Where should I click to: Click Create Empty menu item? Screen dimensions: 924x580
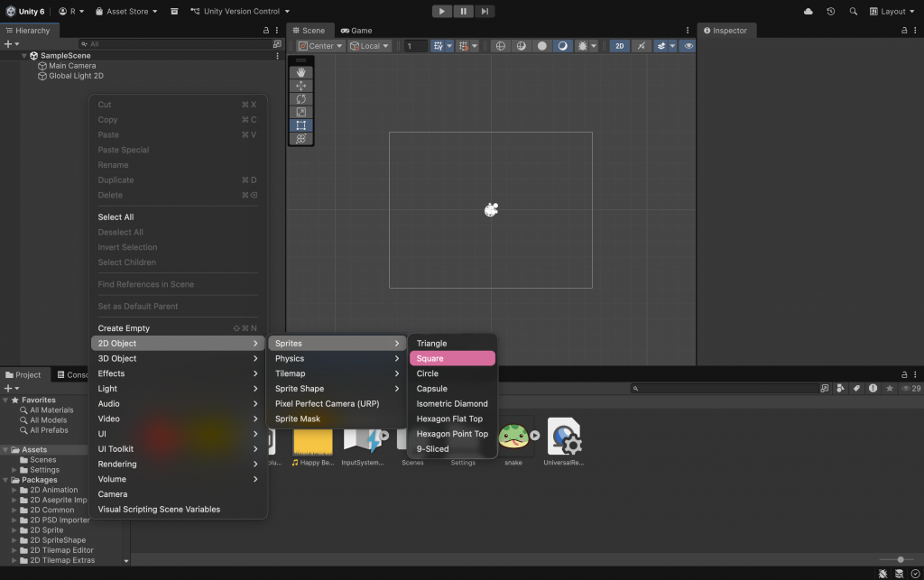click(178, 328)
